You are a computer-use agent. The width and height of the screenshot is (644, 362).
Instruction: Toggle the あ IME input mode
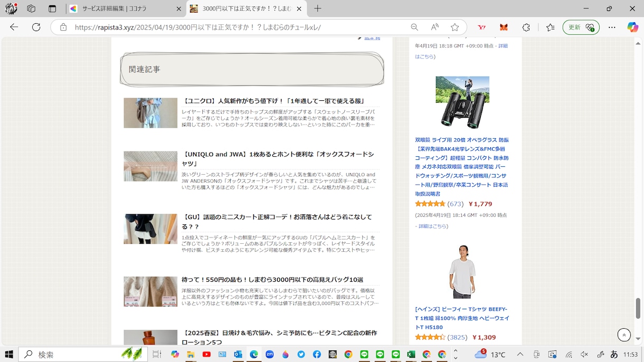pos(614,355)
